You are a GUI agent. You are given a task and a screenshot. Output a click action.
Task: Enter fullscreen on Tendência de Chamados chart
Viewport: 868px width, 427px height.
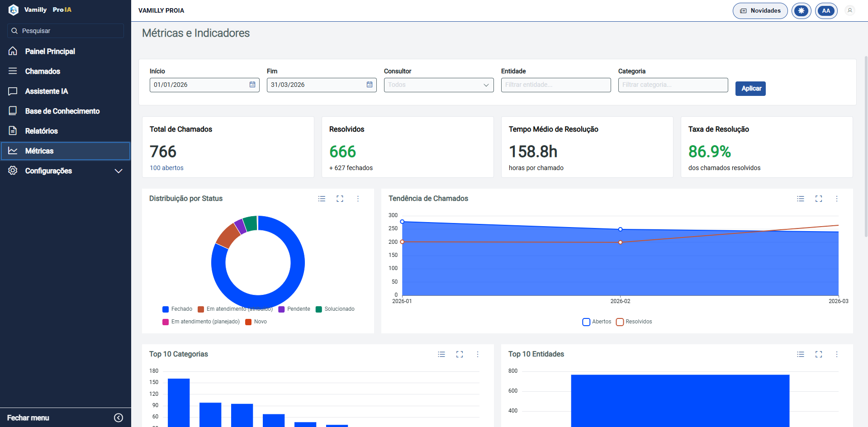click(818, 199)
